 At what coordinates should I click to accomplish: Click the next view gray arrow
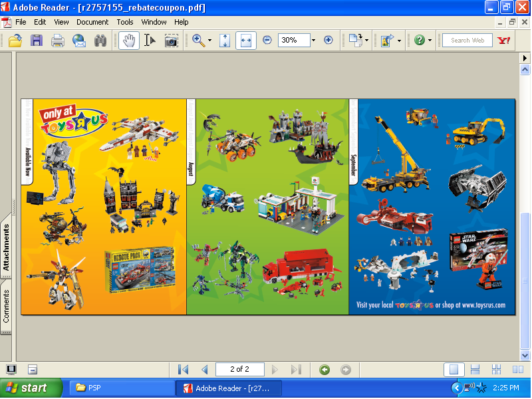pos(345,370)
